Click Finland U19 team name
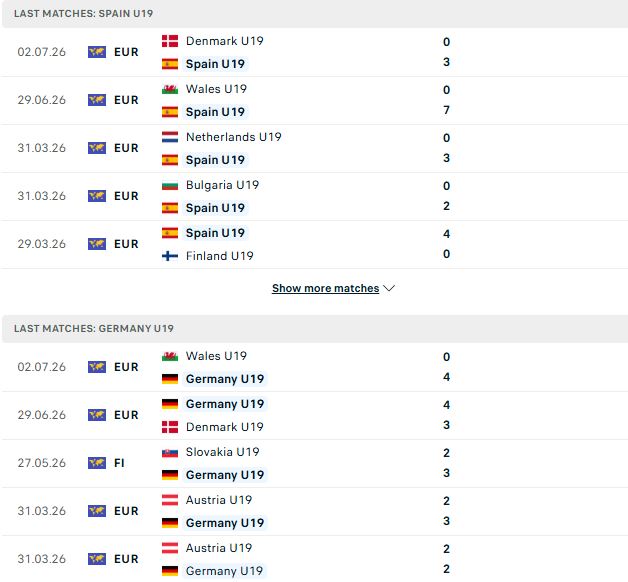 tap(219, 256)
